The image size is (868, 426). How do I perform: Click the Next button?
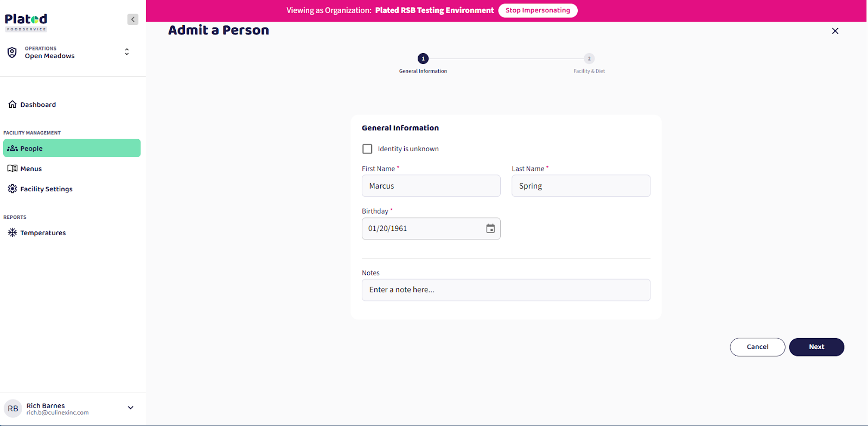coord(816,347)
